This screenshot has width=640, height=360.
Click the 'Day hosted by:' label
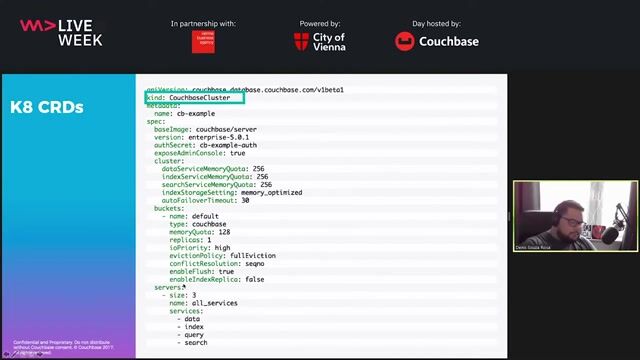(x=436, y=24)
